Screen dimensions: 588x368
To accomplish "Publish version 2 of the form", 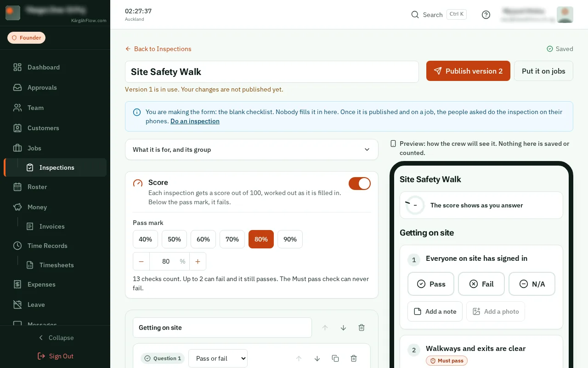I will [468, 71].
